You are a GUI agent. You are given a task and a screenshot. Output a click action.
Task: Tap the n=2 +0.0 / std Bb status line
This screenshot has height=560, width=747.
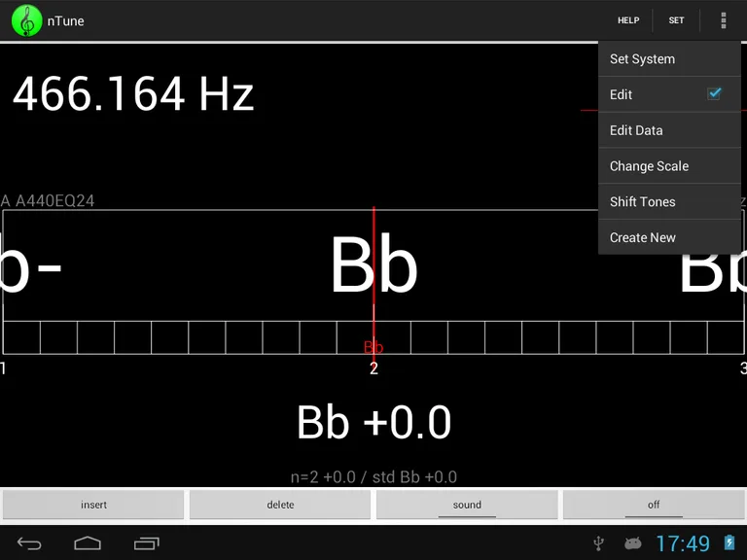(x=373, y=476)
